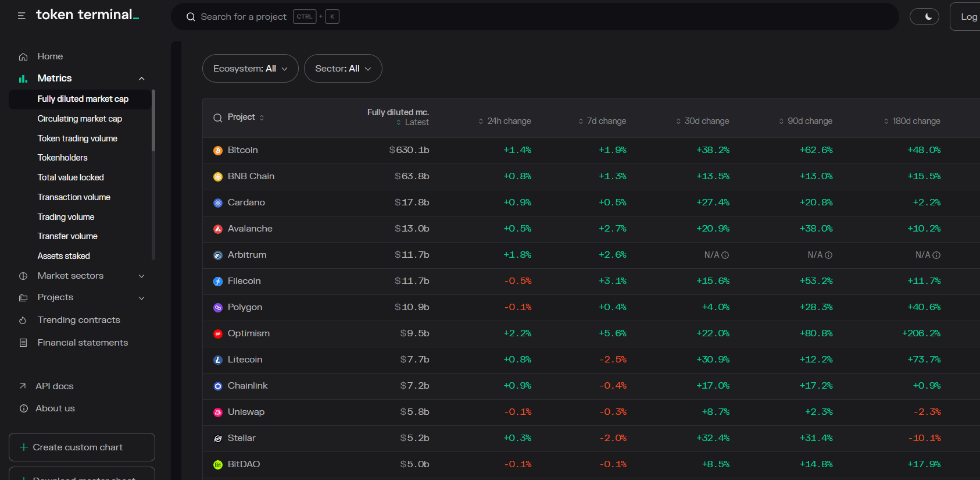Open the Ecosystem: All dropdown
The image size is (980, 480).
click(250, 69)
